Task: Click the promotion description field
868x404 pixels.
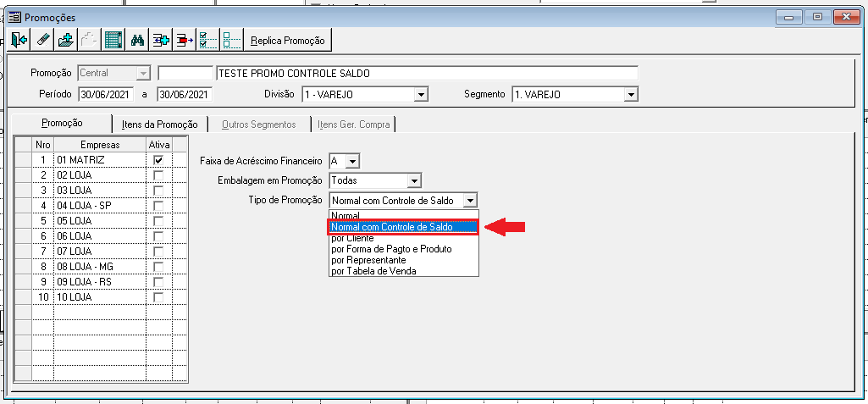Action: 428,73
